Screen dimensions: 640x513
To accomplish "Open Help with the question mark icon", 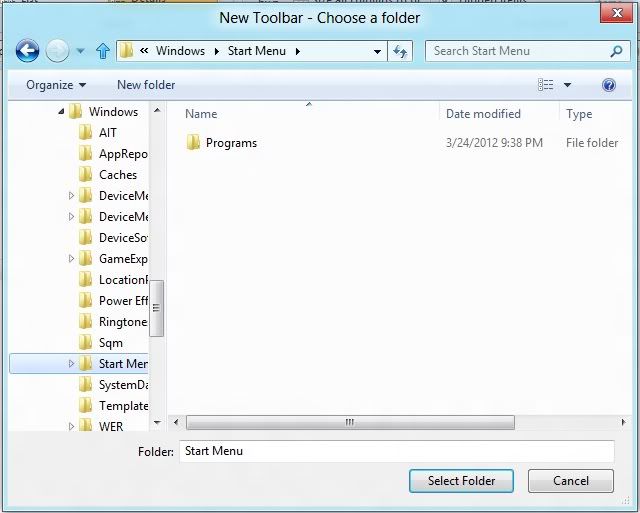I will click(x=609, y=85).
